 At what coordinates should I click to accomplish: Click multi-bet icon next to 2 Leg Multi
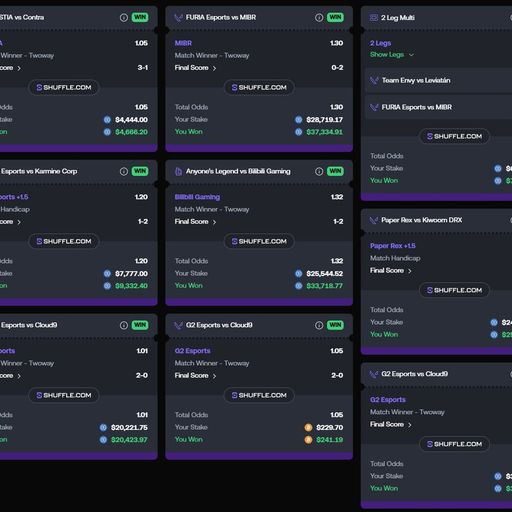pyautogui.click(x=374, y=18)
